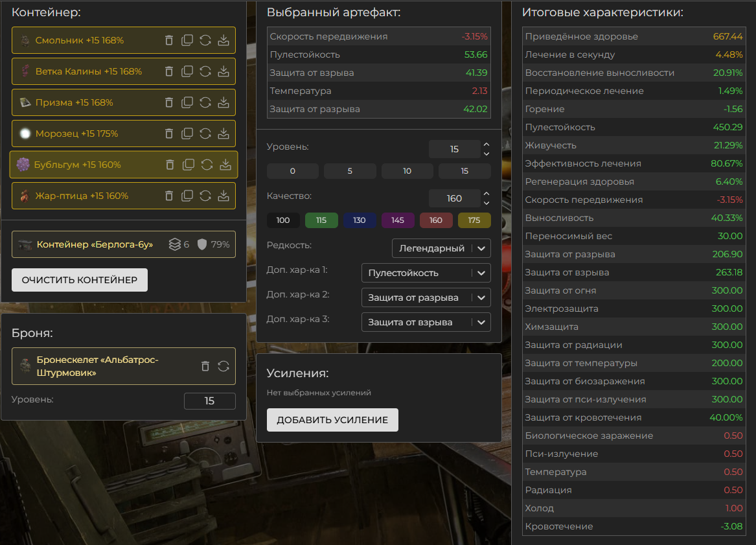Swap the Альбатрос-Штурмовик armor with refresh icon
The height and width of the screenshot is (545, 756).
[223, 366]
